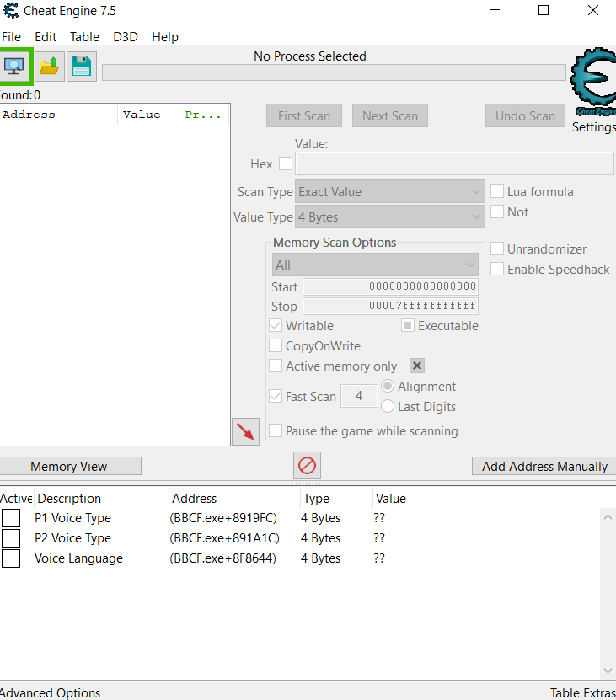Select the P1 Voice Type description text

pos(72,518)
